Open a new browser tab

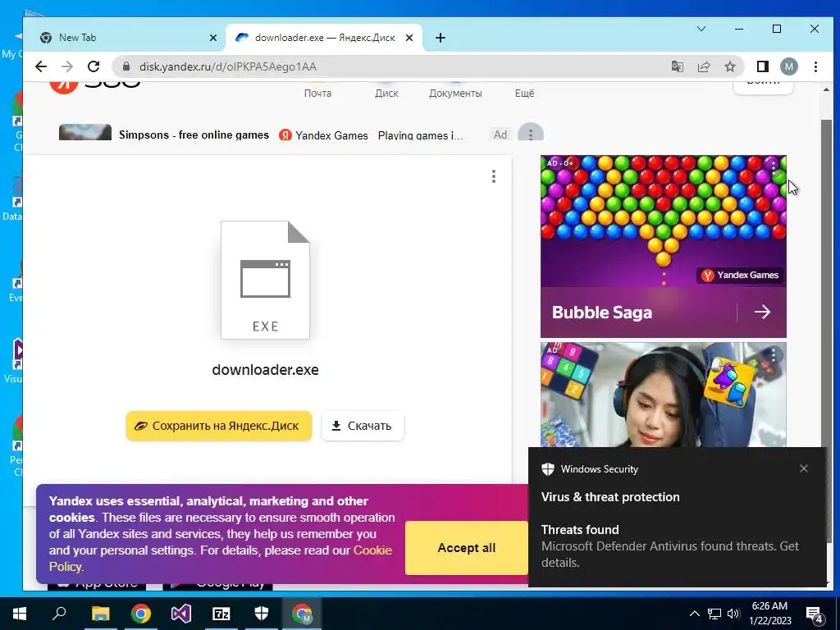tap(441, 38)
